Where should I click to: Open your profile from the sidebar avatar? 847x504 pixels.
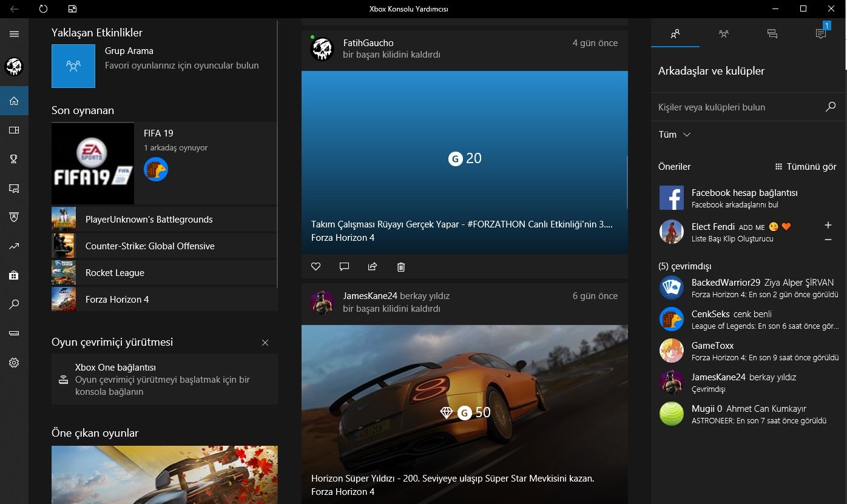point(14,67)
